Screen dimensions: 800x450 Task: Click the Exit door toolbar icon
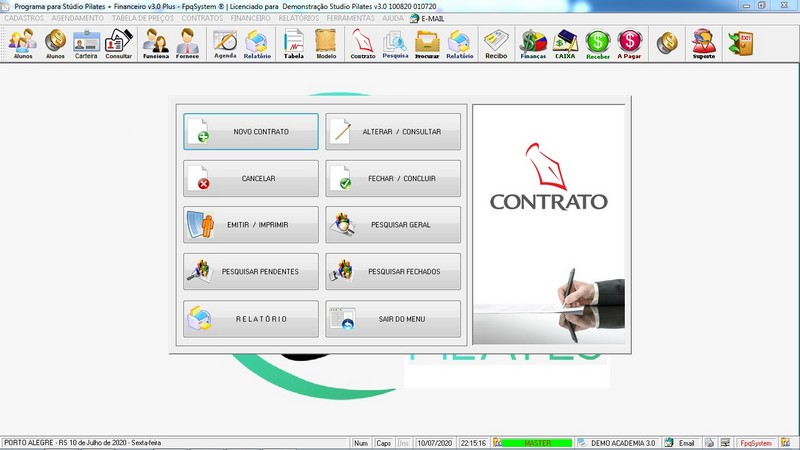click(741, 44)
